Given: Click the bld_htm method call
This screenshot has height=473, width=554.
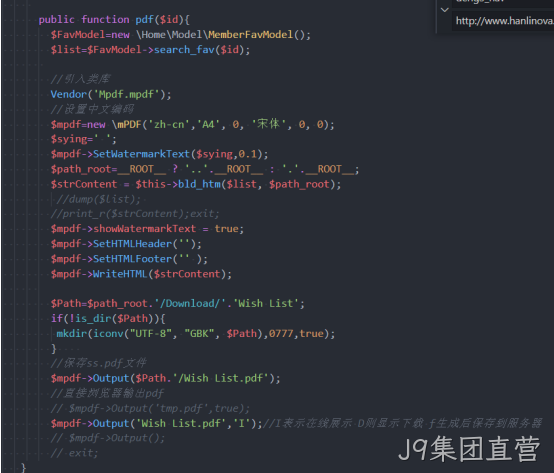Looking at the screenshot, I should click(x=199, y=184).
